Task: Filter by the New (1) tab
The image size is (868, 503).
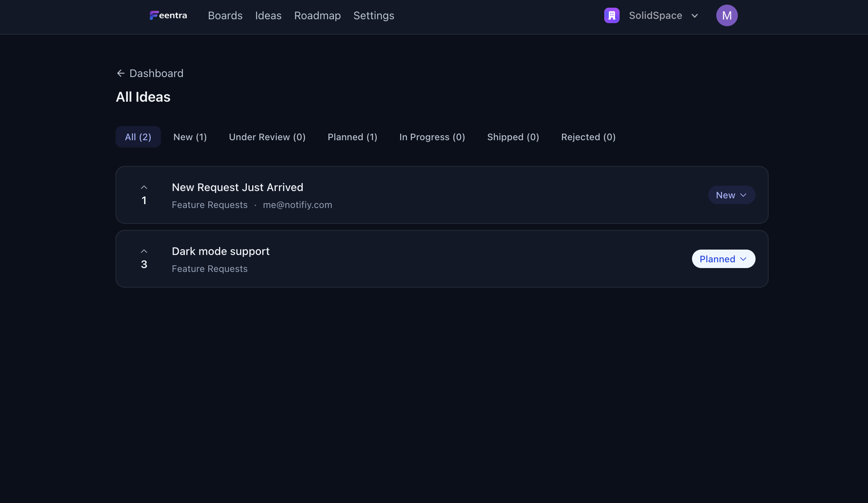Action: click(190, 137)
